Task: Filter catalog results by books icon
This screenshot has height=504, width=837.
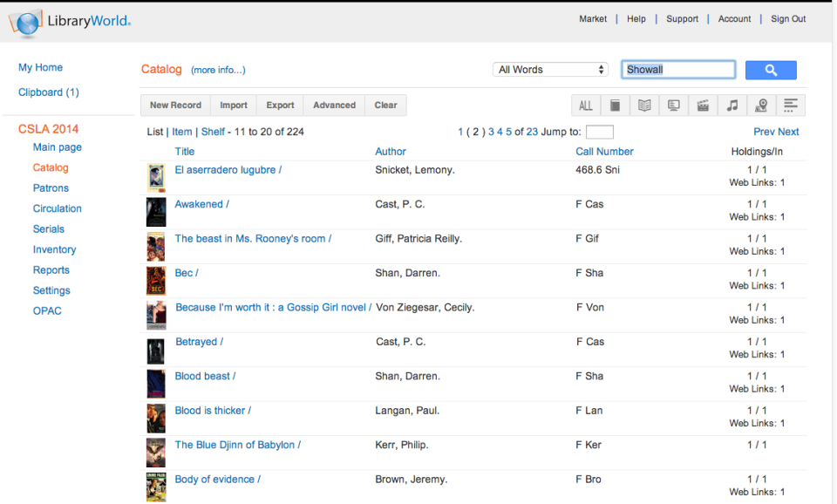Action: (x=616, y=105)
